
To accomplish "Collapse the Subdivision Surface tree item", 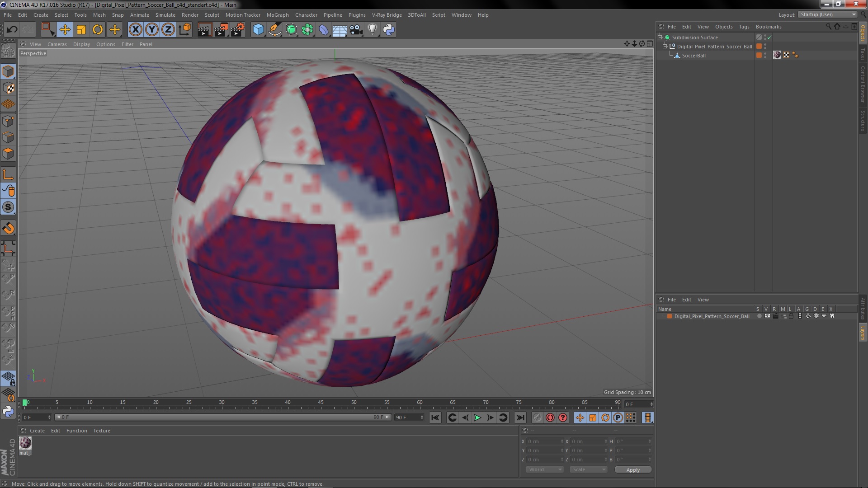I will coord(660,38).
